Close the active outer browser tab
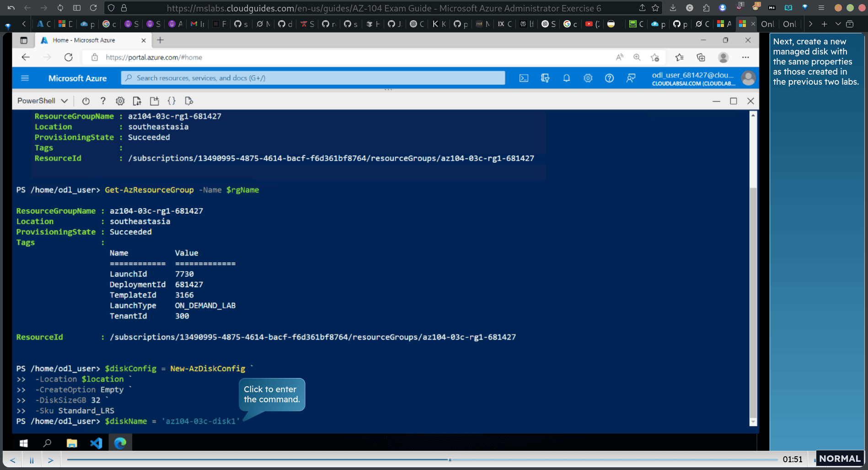 (x=753, y=24)
